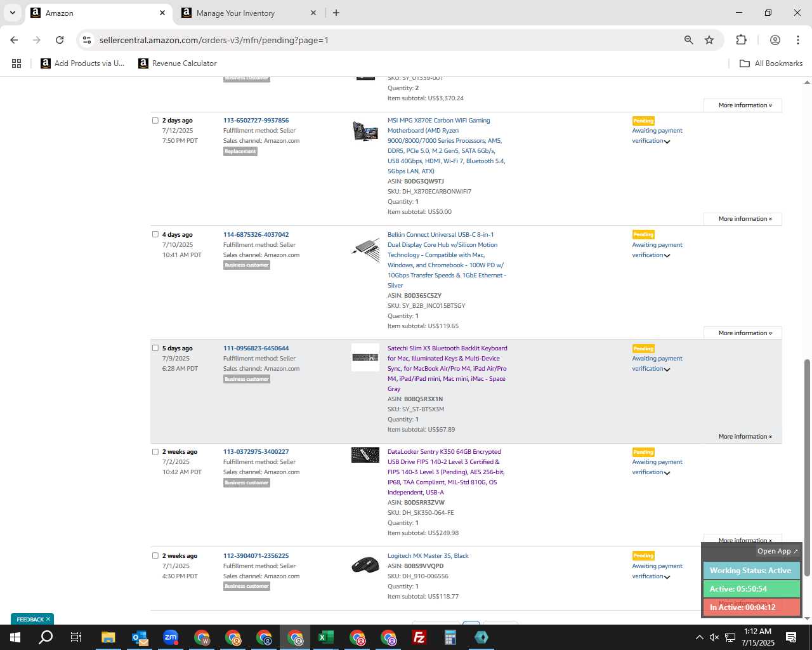Switch to the Manage Your Inventory tab
This screenshot has height=650, width=812.
coord(249,13)
